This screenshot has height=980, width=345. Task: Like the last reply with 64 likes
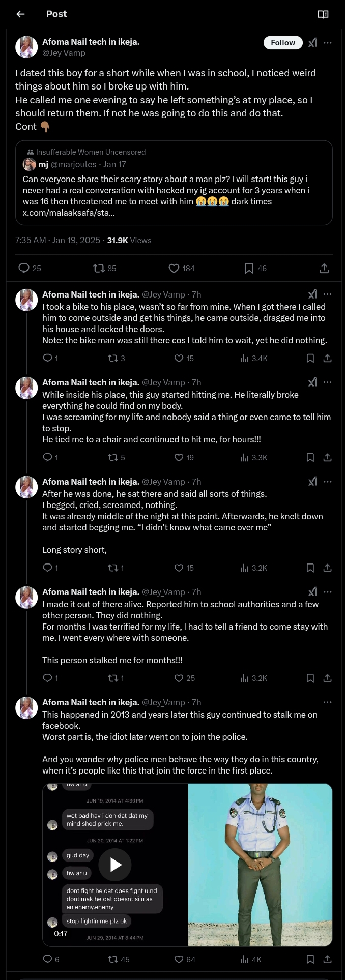tap(179, 959)
